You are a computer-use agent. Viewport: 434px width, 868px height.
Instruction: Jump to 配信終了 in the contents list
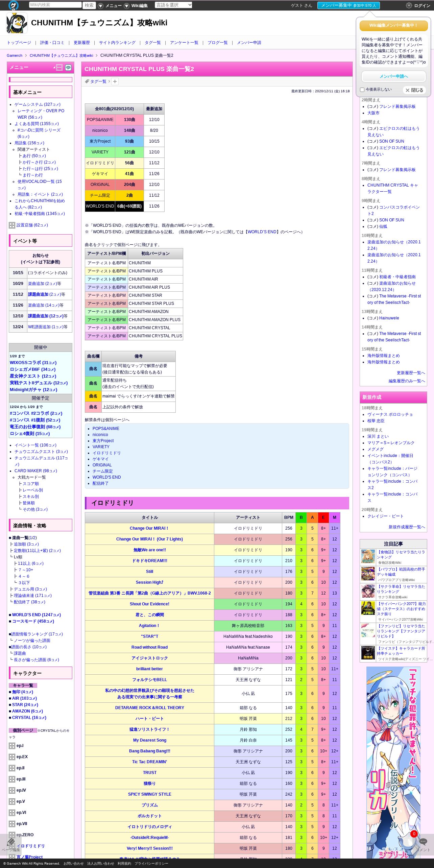101,483
